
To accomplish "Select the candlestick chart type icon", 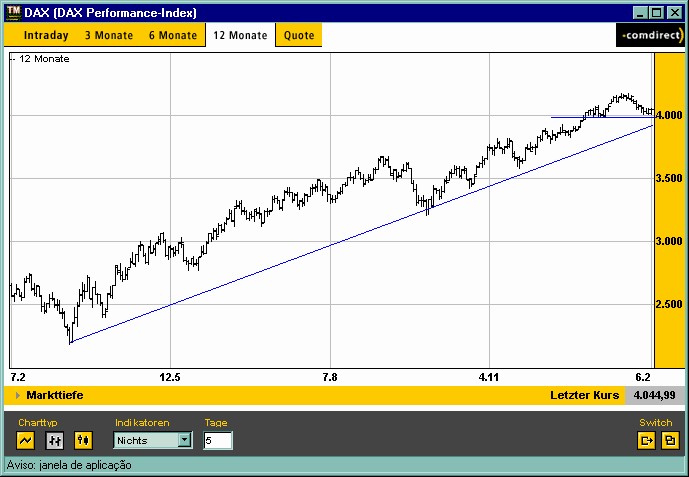I will tap(83, 440).
